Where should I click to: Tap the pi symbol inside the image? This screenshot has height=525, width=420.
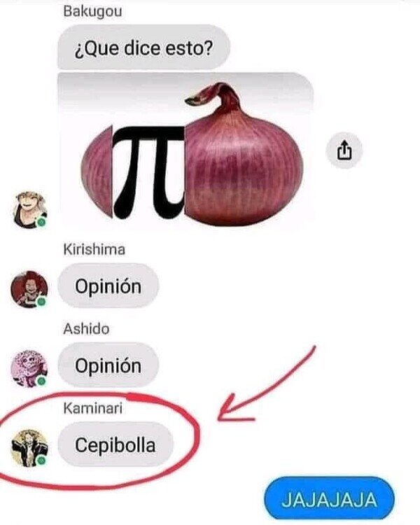click(x=149, y=172)
